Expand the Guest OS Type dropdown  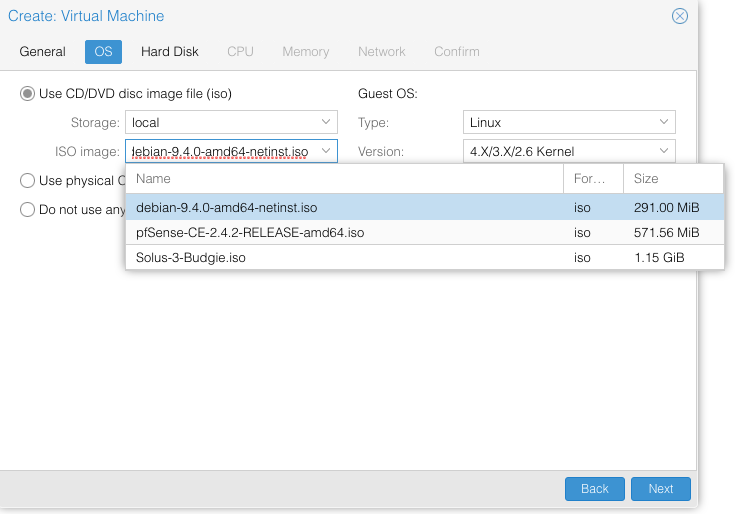[664, 123]
